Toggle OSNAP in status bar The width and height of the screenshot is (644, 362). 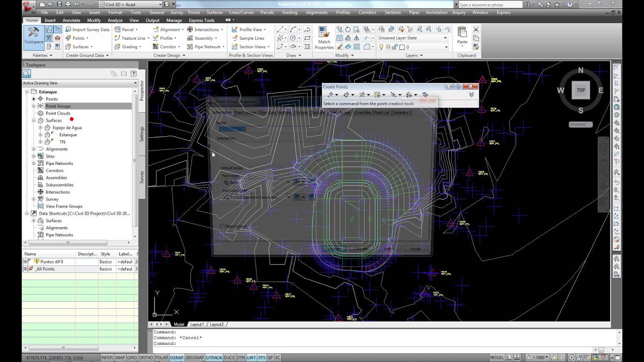[x=177, y=357]
